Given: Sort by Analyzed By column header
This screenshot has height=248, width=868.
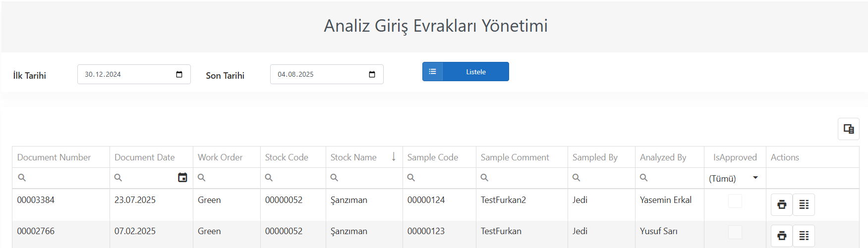Looking at the screenshot, I should coord(663,157).
